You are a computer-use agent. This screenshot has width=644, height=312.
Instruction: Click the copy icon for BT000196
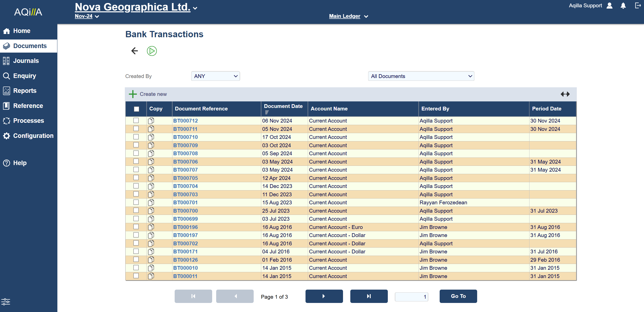pyautogui.click(x=151, y=227)
